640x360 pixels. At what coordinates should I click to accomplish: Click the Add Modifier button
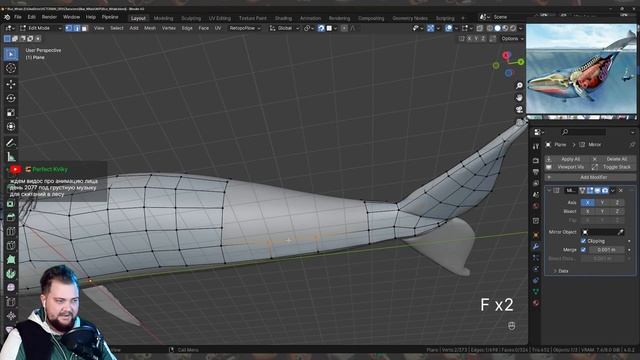(590, 177)
